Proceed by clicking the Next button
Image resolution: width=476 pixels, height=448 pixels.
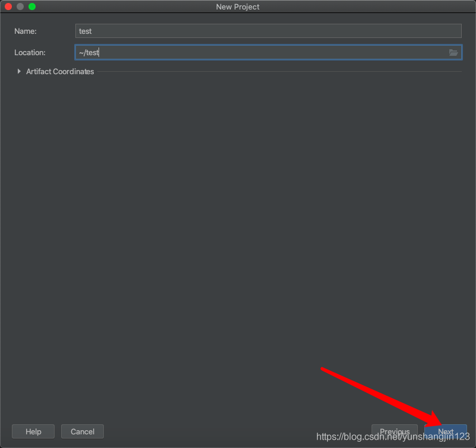click(x=446, y=431)
